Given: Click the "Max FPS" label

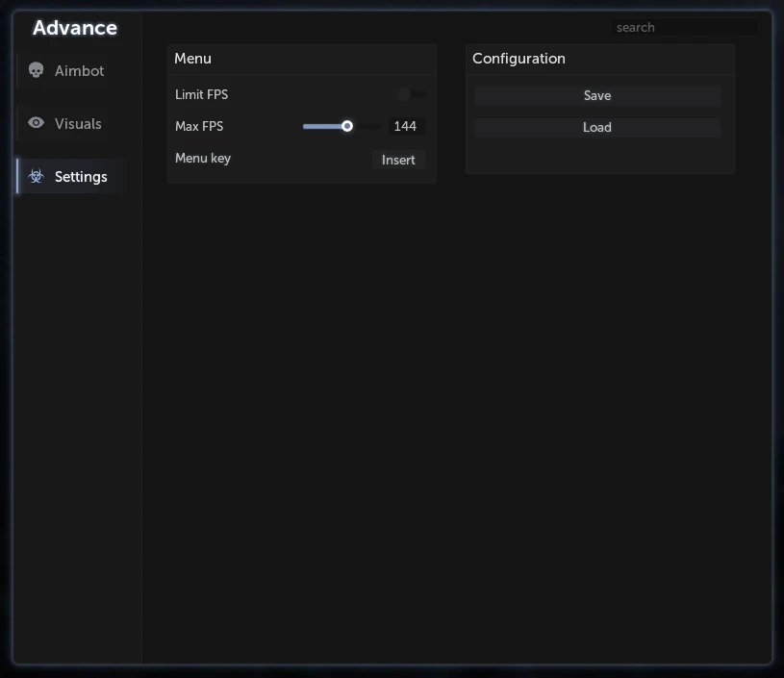Looking at the screenshot, I should pos(199,126).
